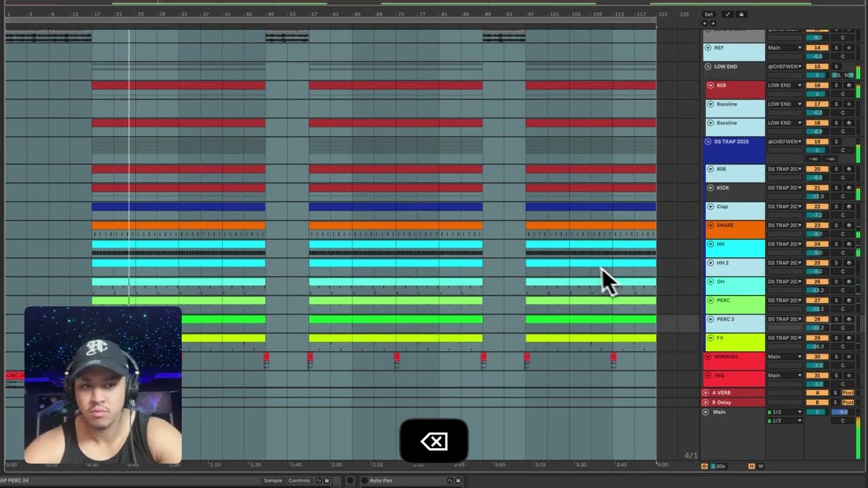Adjust FX track volume value -16.2
The height and width of the screenshot is (488, 868).
click(818, 346)
